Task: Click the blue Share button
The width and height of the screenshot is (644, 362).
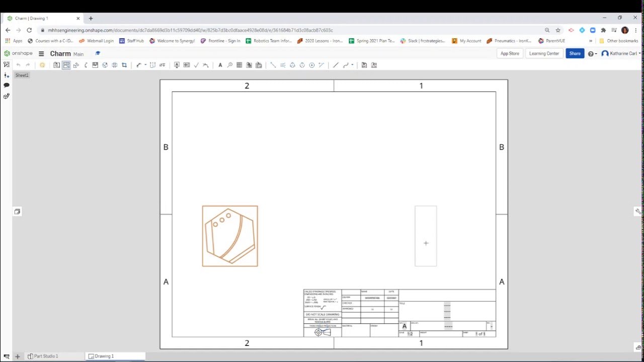Action: (x=575, y=53)
